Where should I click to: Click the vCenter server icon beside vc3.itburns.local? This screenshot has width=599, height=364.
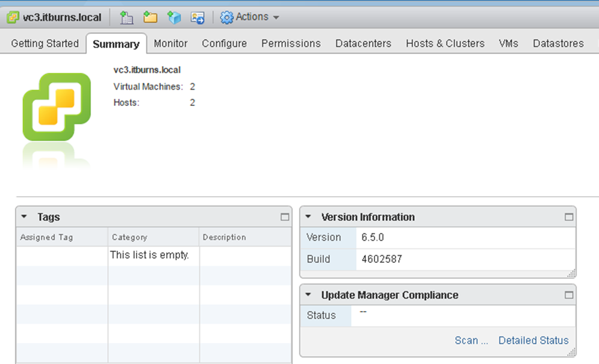(13, 17)
